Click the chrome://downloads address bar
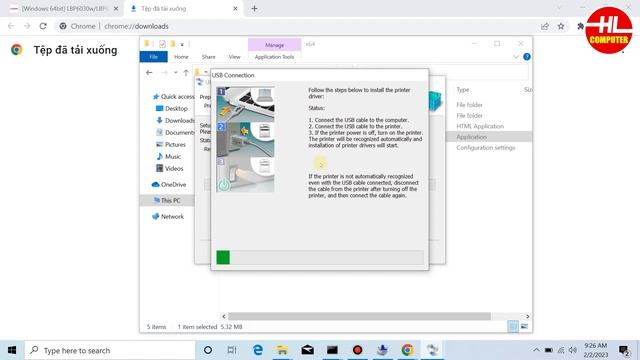 click(x=136, y=26)
